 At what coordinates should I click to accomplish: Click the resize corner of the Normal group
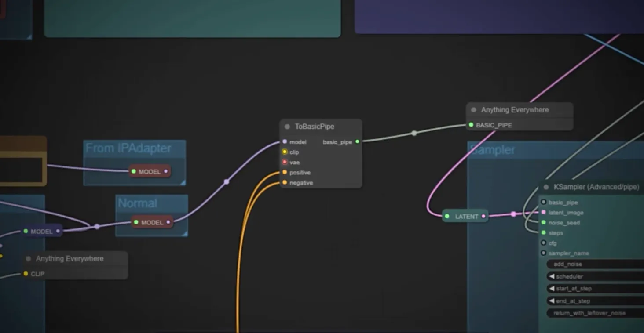184,233
